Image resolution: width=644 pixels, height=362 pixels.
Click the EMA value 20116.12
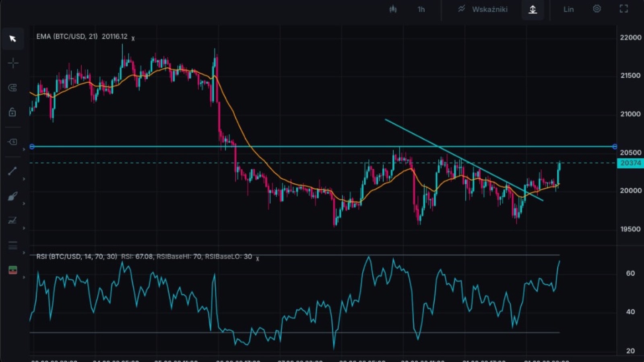pyautogui.click(x=115, y=36)
